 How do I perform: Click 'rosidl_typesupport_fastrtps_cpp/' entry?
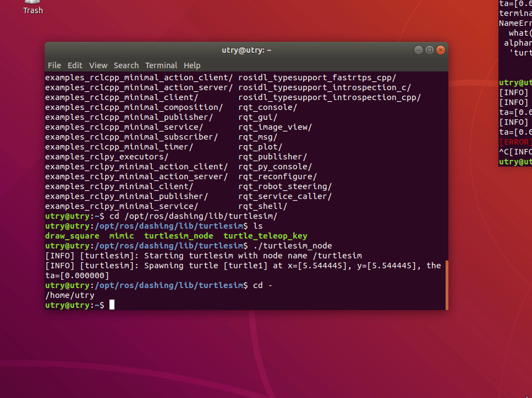click(x=317, y=78)
